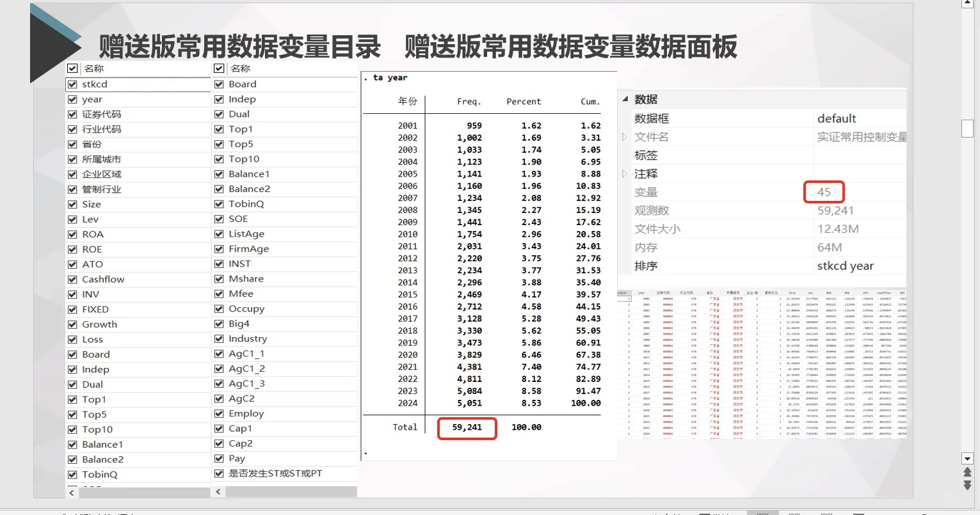Toggle the INV variable checkbox
The image size is (980, 515).
[x=72, y=294]
